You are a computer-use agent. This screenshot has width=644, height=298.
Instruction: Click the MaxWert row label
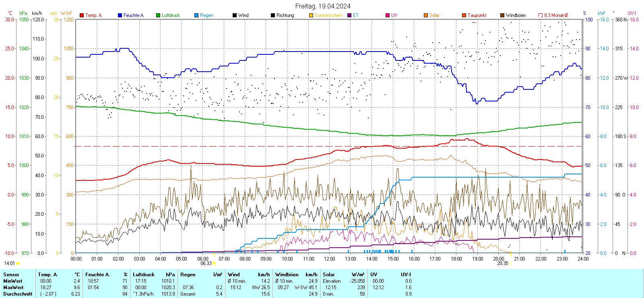[13, 288]
